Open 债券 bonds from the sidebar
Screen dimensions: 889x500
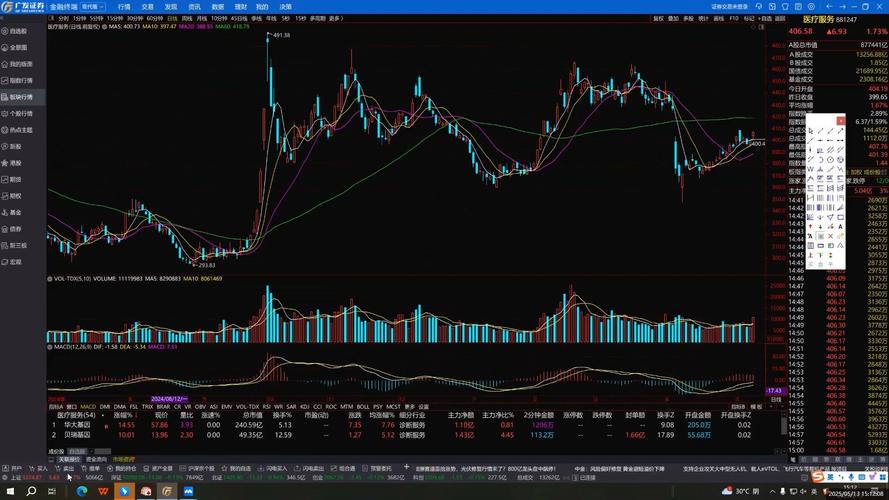pos(14,228)
